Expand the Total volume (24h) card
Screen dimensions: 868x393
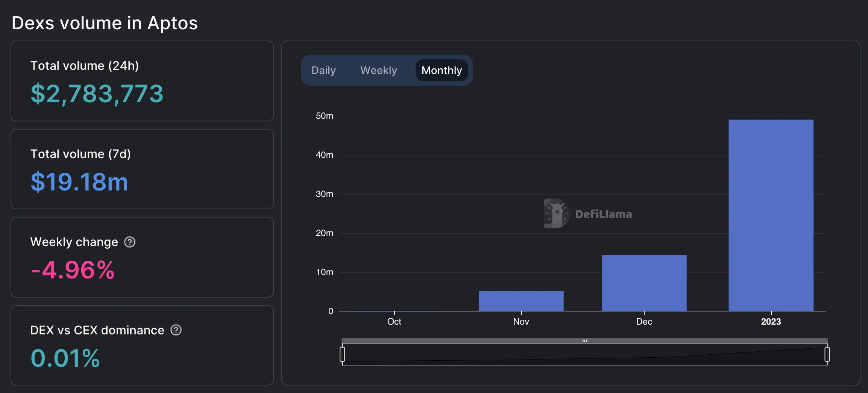142,82
